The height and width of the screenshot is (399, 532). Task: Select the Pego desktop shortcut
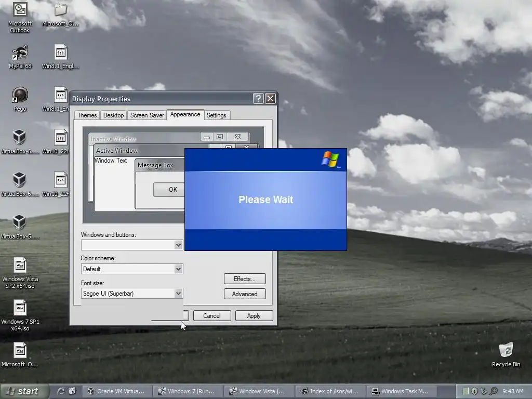(20, 99)
